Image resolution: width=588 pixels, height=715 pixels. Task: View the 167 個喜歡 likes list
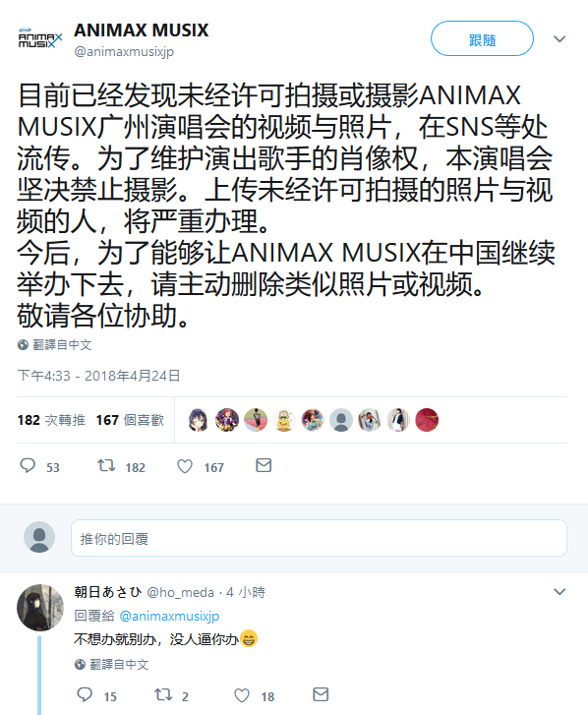pos(130,420)
